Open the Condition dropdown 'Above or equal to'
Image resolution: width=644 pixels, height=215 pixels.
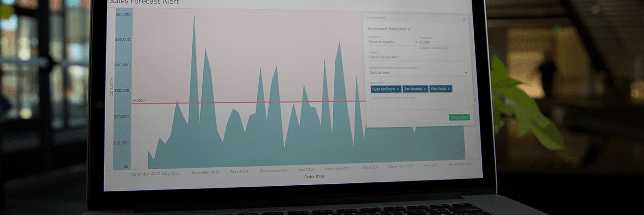coord(392,42)
